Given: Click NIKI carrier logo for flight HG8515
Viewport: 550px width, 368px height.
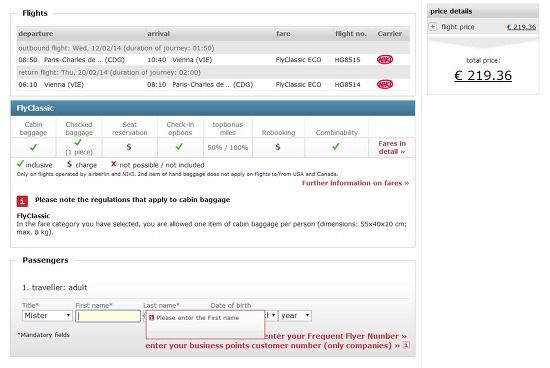Looking at the screenshot, I should click(385, 59).
